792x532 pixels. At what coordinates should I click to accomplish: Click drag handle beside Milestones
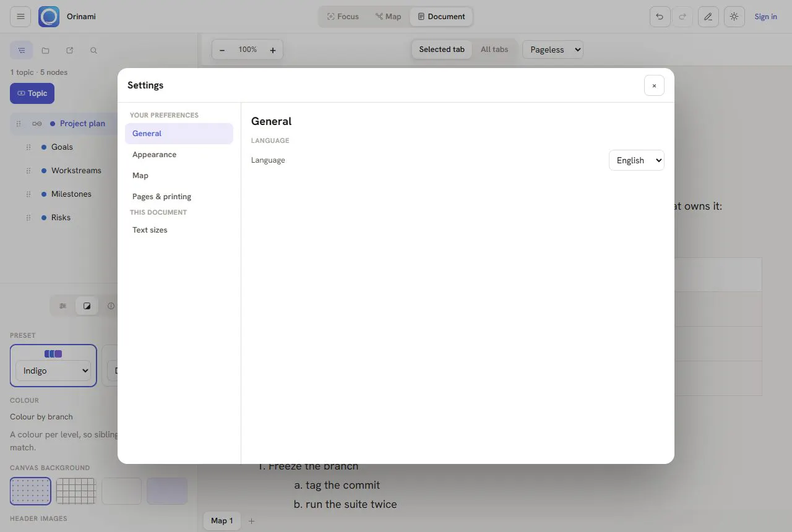(28, 194)
